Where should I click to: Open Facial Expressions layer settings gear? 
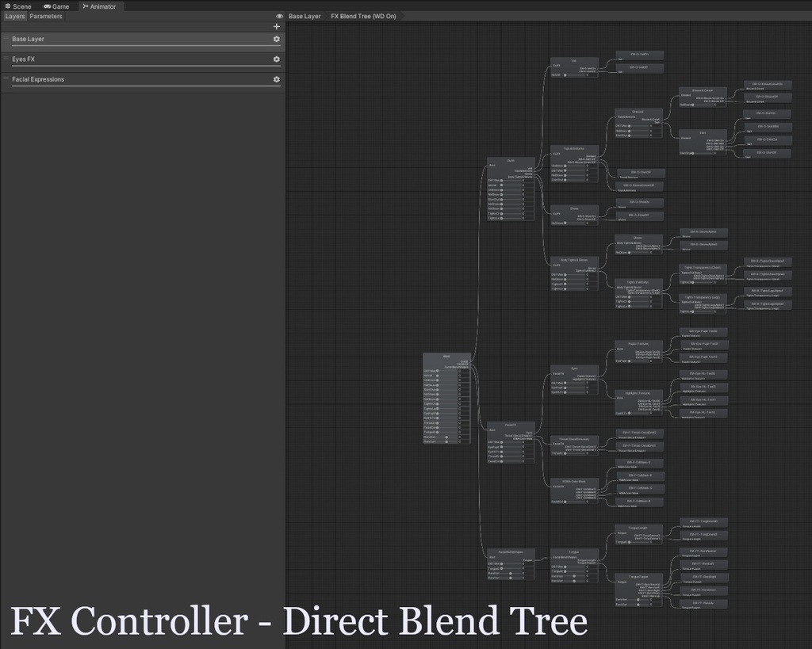[277, 79]
